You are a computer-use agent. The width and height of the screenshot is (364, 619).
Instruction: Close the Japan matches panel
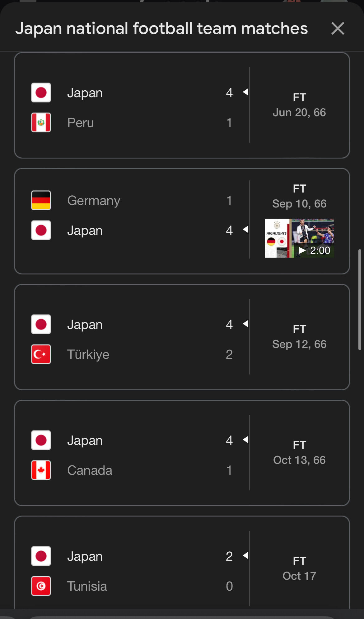338,29
